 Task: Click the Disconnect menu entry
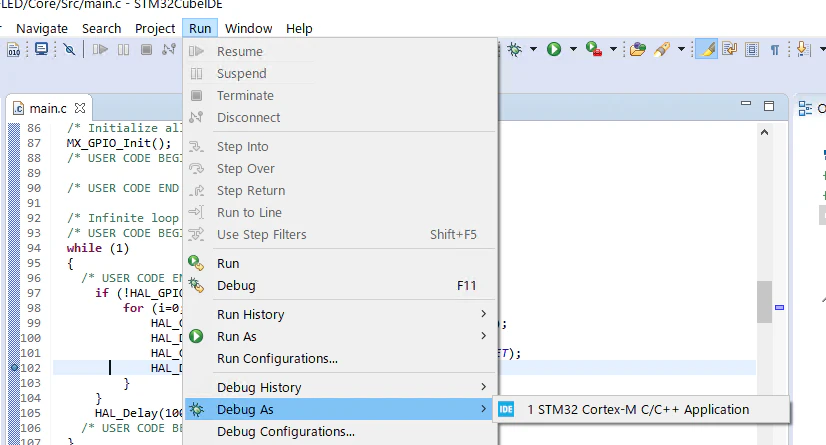pos(340,117)
